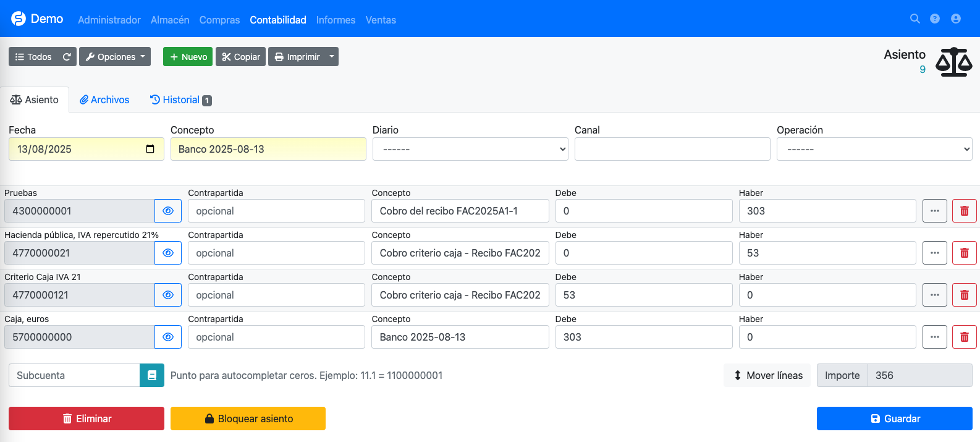Open the calendar picker in Fecha field
This screenshot has width=980, height=442.
pyautogui.click(x=150, y=149)
